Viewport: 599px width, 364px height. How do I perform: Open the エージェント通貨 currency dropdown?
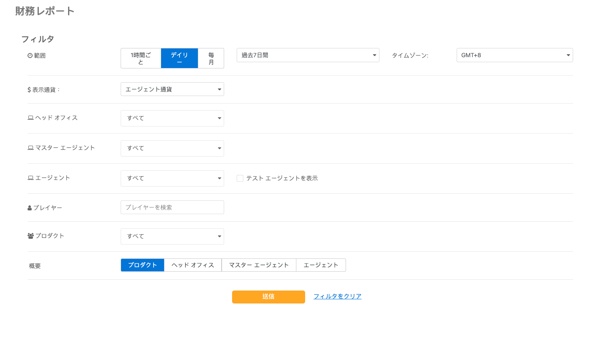pos(172,89)
